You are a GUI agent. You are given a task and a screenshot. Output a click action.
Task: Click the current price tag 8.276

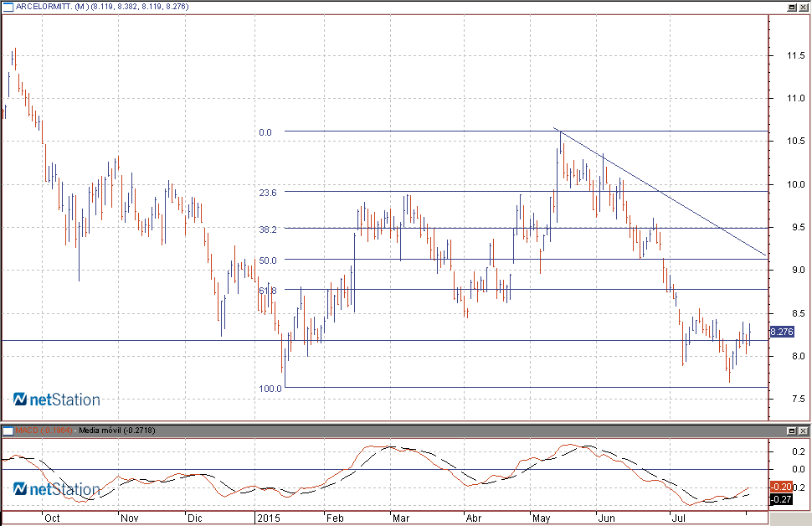[782, 332]
